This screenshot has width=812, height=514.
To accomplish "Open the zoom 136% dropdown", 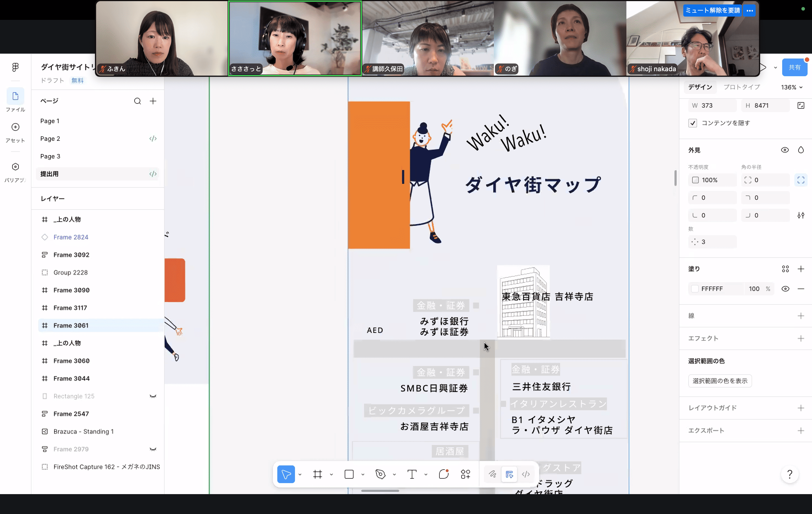I will [792, 87].
